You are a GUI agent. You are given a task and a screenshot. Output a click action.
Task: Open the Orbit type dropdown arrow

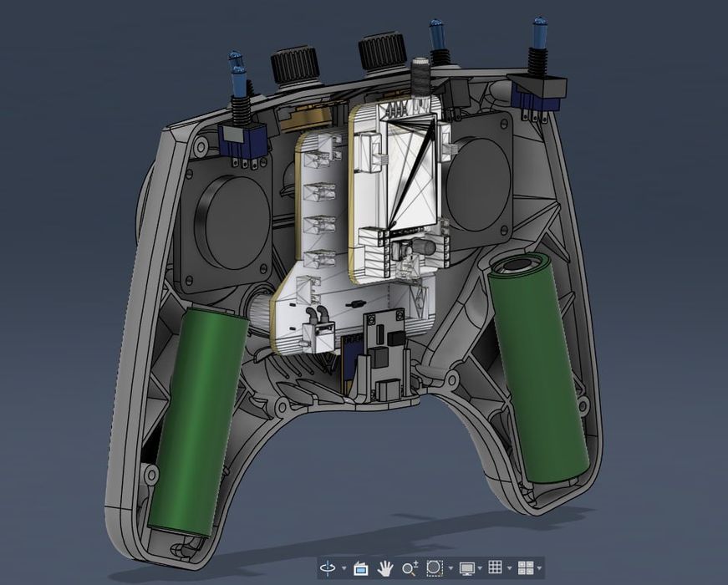344,568
